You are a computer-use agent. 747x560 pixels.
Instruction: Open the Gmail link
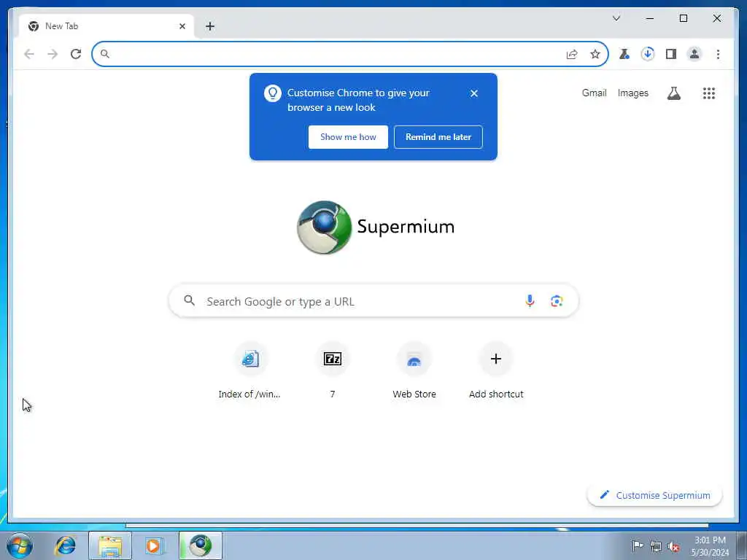pyautogui.click(x=594, y=93)
